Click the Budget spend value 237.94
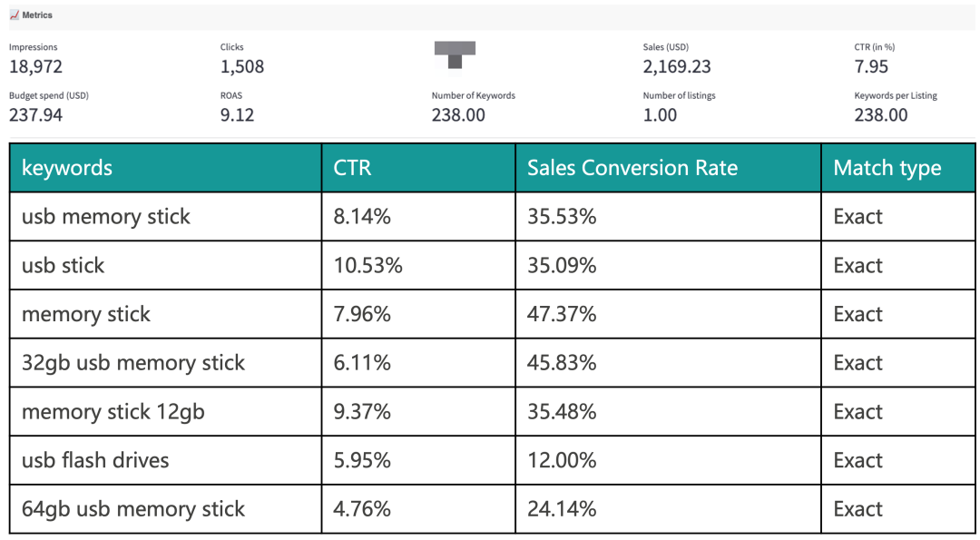Image resolution: width=980 pixels, height=540 pixels. tap(36, 115)
